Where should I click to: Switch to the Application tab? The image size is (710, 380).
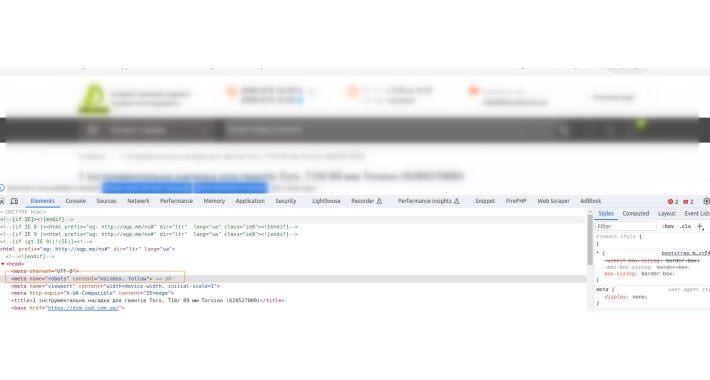coord(250,201)
